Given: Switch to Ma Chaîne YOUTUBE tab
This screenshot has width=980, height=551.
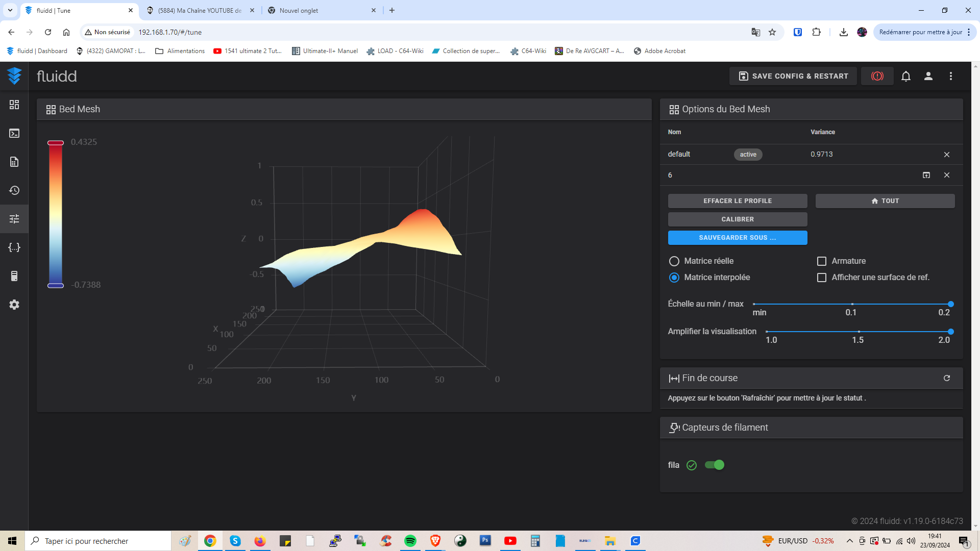Looking at the screenshot, I should click(201, 10).
